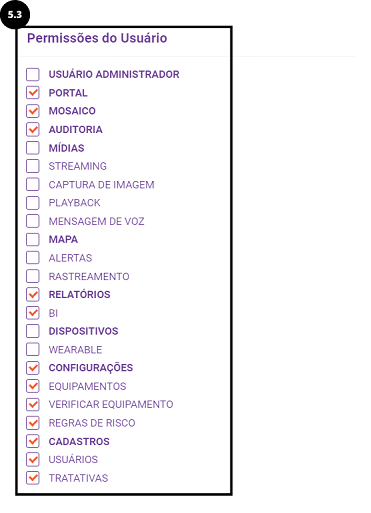
Task: Tick the RASTREAMENTO checkbox
Action: coord(33,276)
